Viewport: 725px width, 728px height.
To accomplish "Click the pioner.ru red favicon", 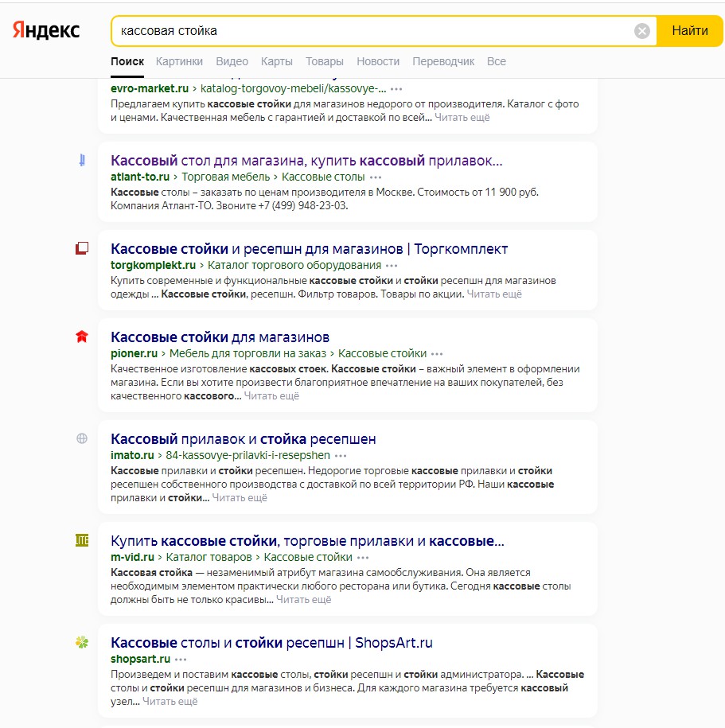I will [82, 337].
